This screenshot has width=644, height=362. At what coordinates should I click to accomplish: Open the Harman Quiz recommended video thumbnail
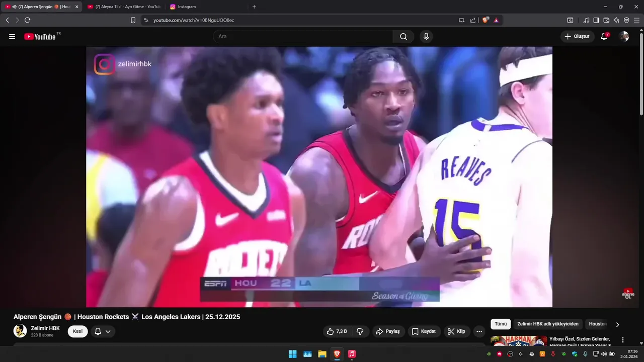point(519,341)
